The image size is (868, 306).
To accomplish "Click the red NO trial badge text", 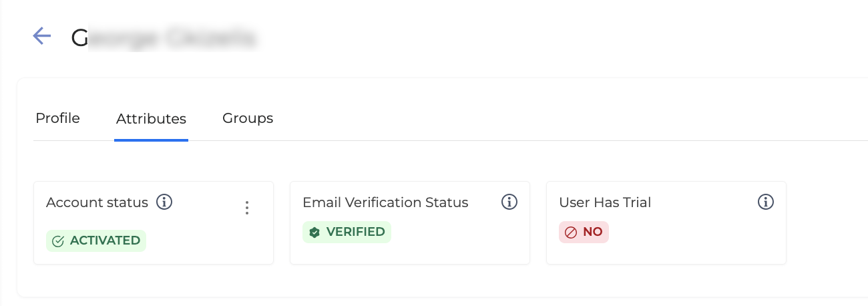I will click(x=593, y=232).
